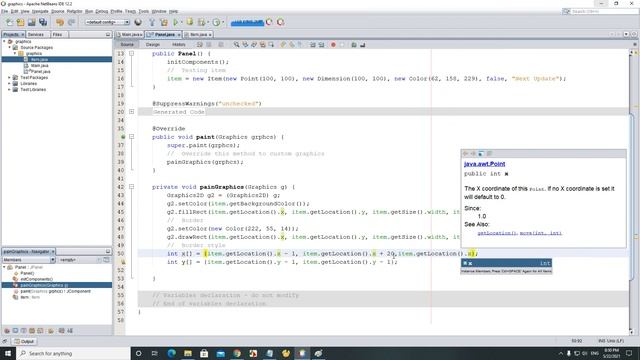
Task: Click the Save All toolbar icon
Action: [x=43, y=22]
